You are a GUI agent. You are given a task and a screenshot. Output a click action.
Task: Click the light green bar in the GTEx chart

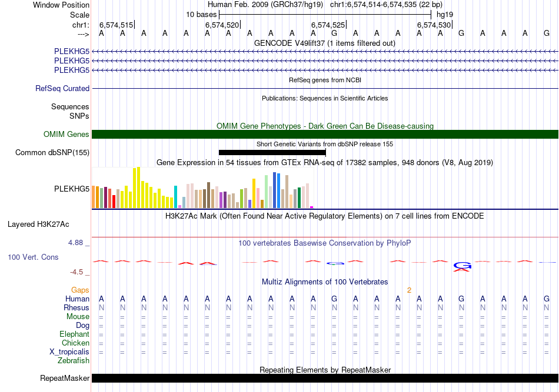266,192
